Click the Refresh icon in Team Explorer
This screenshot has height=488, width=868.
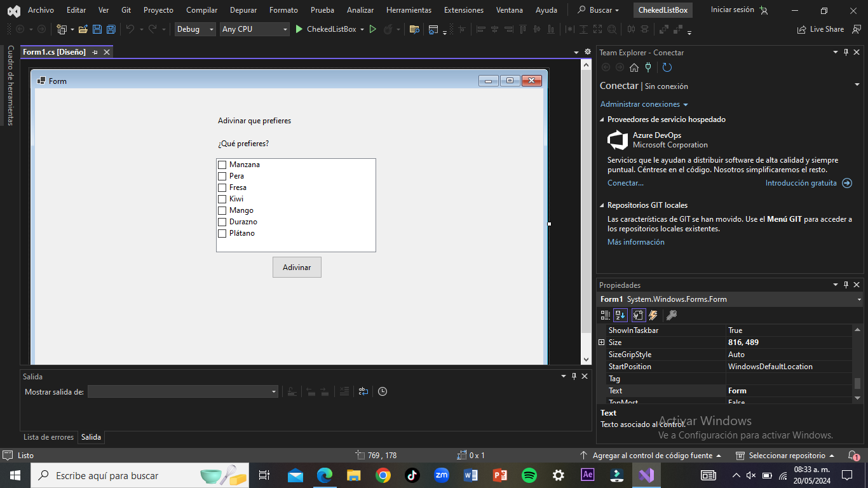667,67
